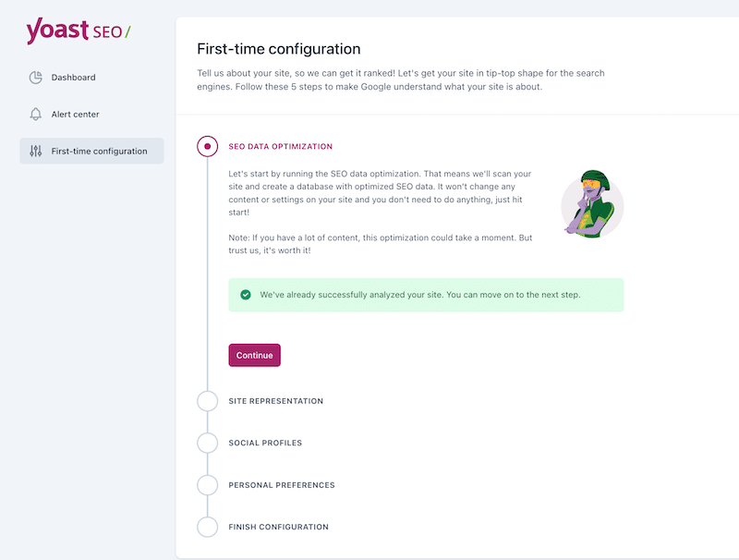Select the Social profiles step circle

(208, 443)
